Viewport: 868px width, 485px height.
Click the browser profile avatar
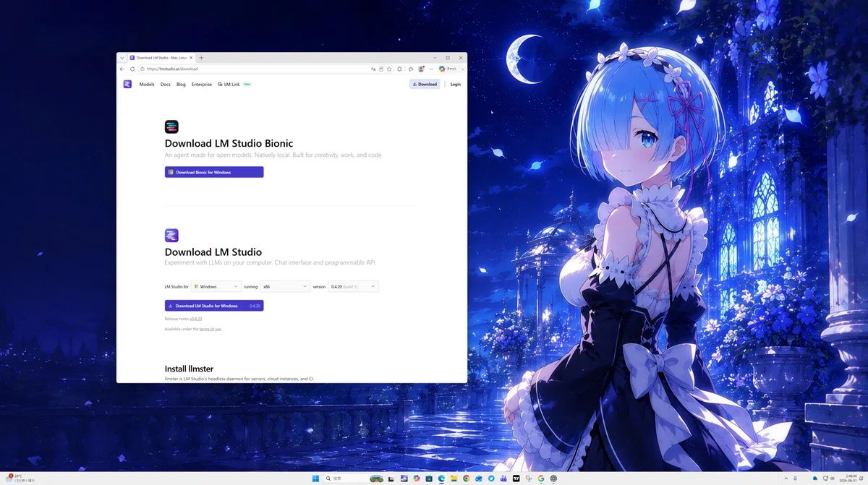click(421, 69)
